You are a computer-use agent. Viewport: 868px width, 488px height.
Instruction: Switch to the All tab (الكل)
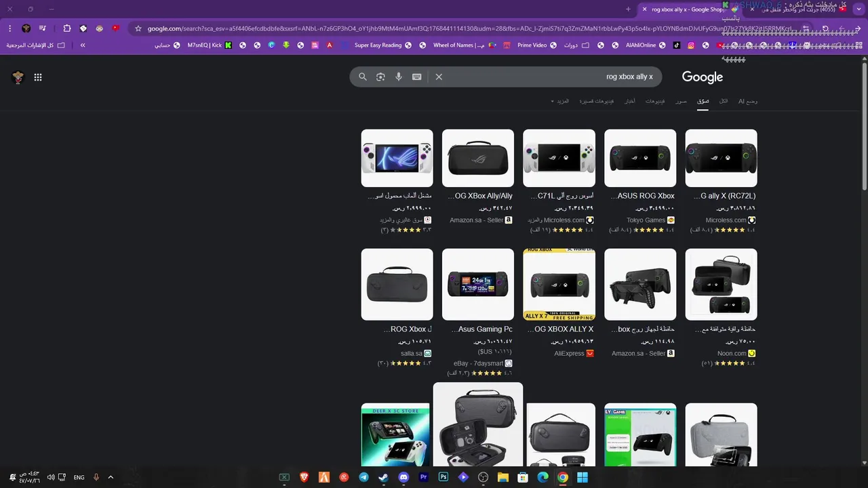click(724, 101)
